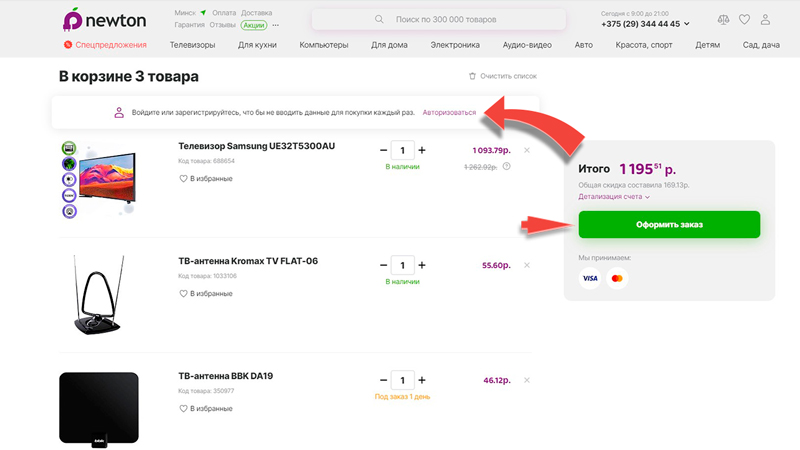Click the green Оформить заказ button
The image size is (800, 450).
coord(669,224)
